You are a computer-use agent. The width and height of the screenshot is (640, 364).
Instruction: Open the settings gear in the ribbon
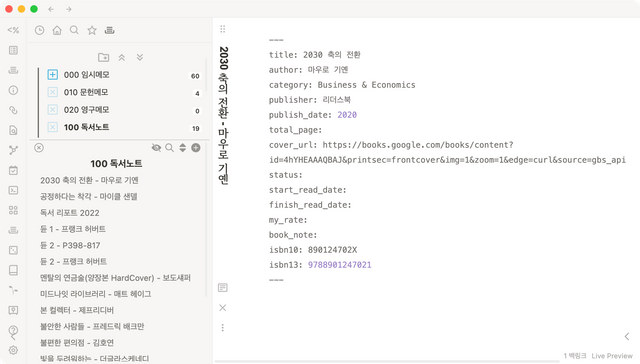13,350
